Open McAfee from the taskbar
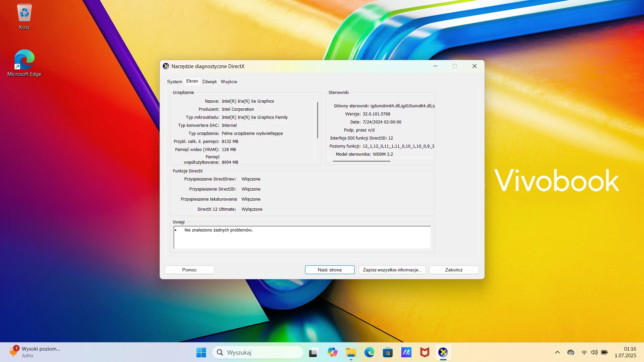Image resolution: width=644 pixels, height=362 pixels. (425, 352)
